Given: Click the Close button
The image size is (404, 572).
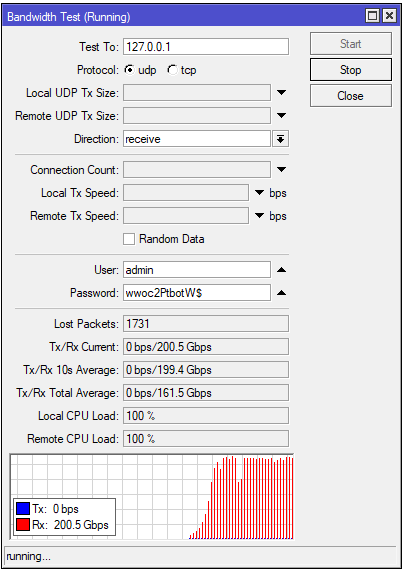Looking at the screenshot, I should tap(350, 96).
